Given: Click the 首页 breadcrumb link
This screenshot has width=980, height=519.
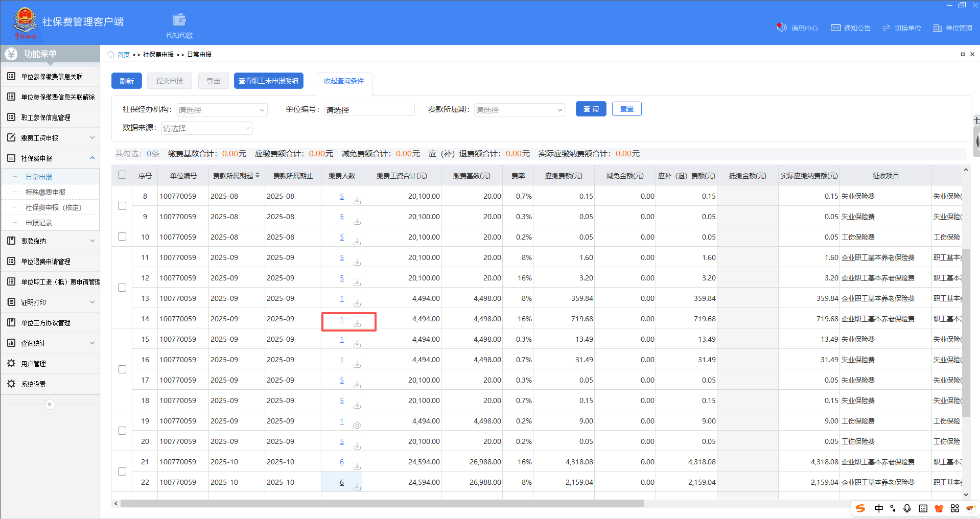Looking at the screenshot, I should pos(124,55).
